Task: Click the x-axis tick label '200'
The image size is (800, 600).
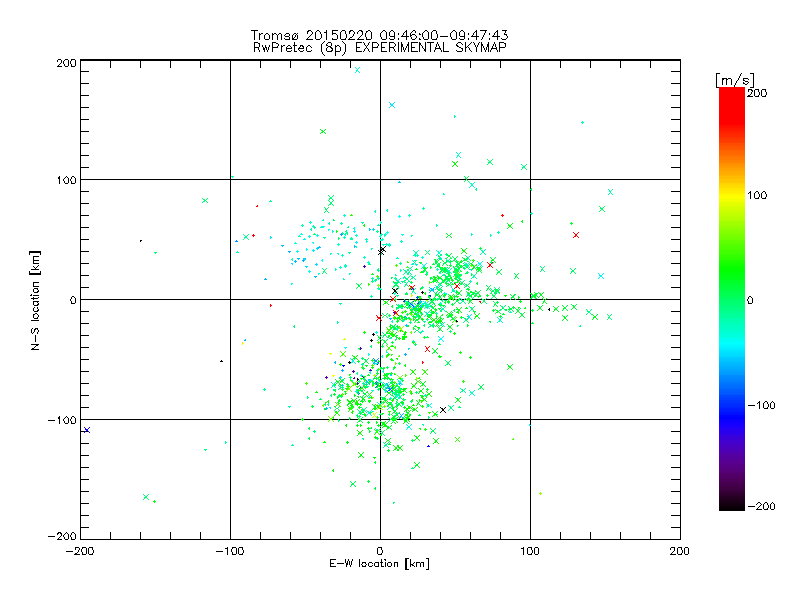Action: pyautogui.click(x=680, y=551)
